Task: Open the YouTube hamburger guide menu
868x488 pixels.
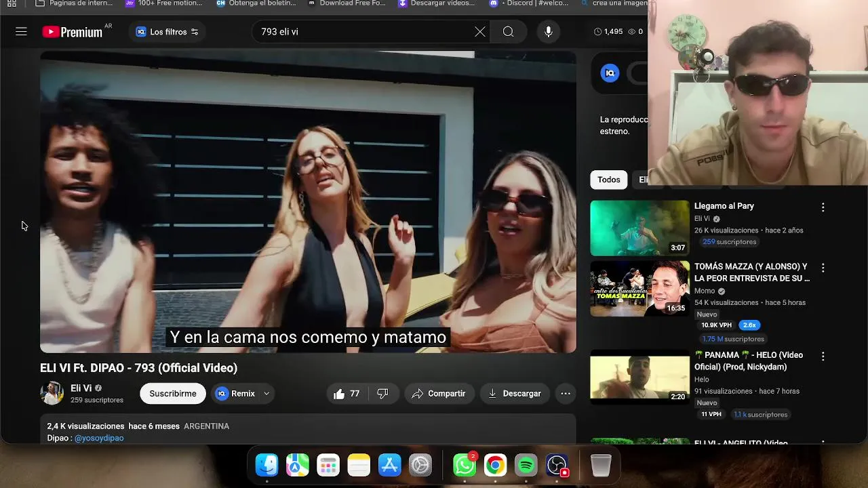Action: (21, 32)
